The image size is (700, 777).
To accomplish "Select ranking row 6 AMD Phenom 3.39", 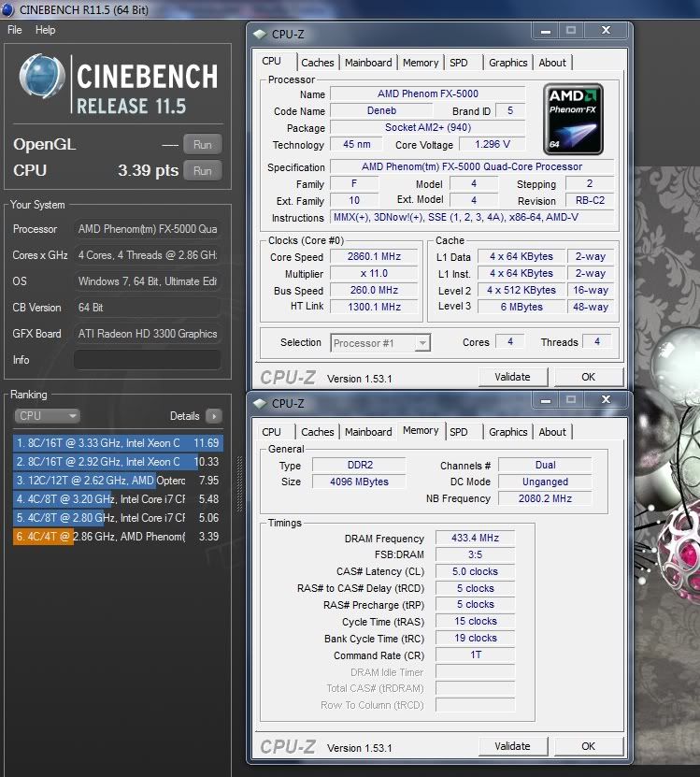I will click(x=118, y=537).
